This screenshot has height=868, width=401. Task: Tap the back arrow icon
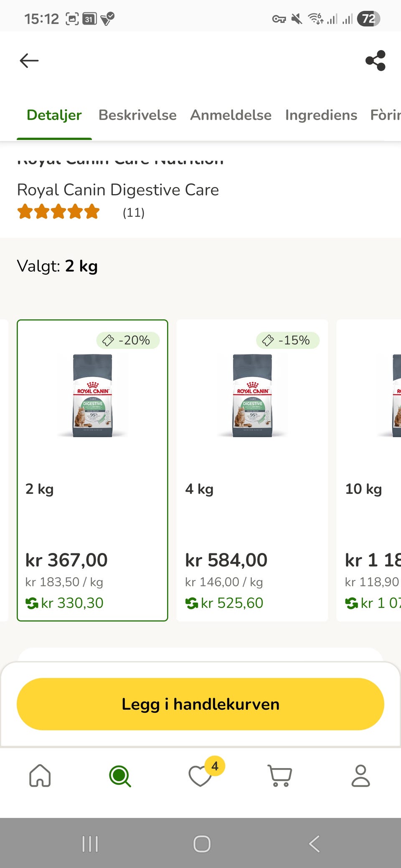(29, 61)
